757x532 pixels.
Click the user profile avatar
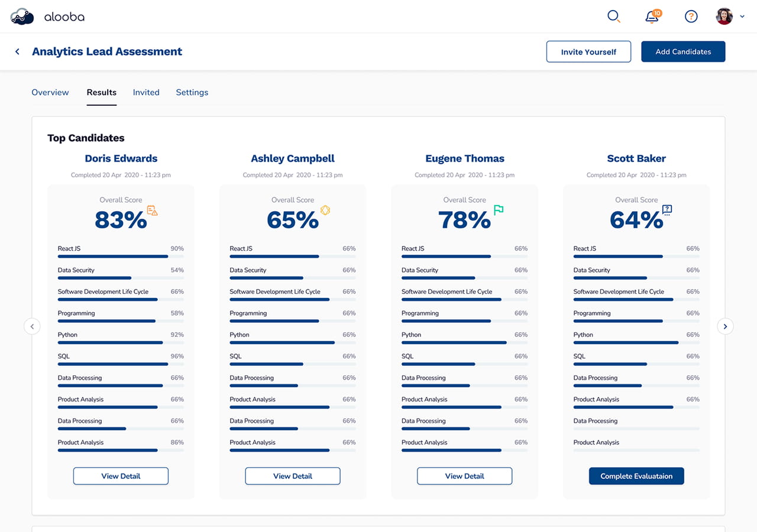tap(724, 17)
